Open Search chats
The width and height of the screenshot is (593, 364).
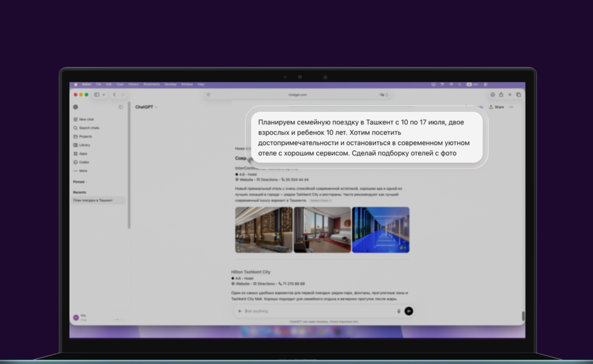pos(86,128)
